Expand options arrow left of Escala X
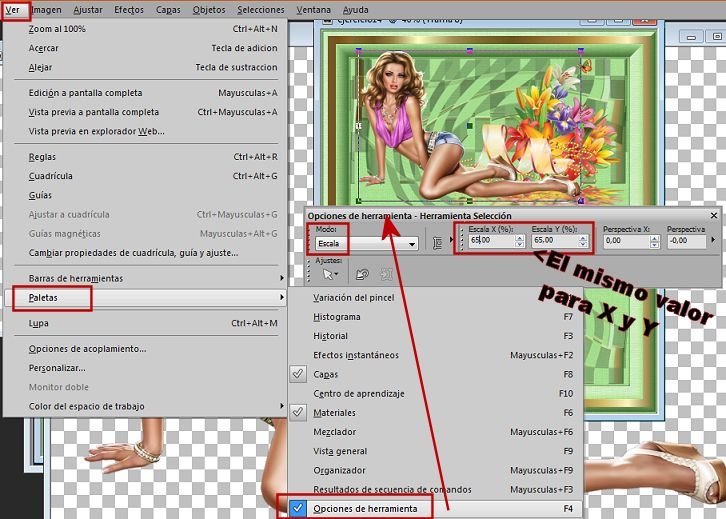 point(451,240)
